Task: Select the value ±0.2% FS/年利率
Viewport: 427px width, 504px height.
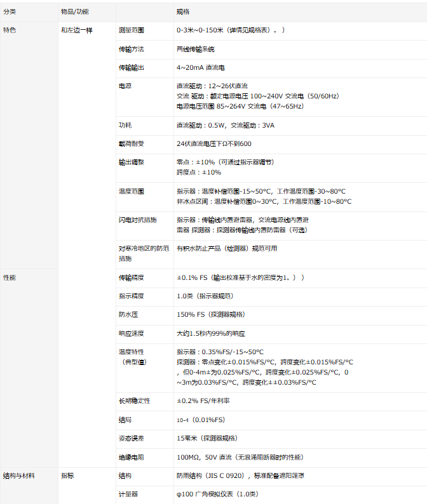Action: 203,401
